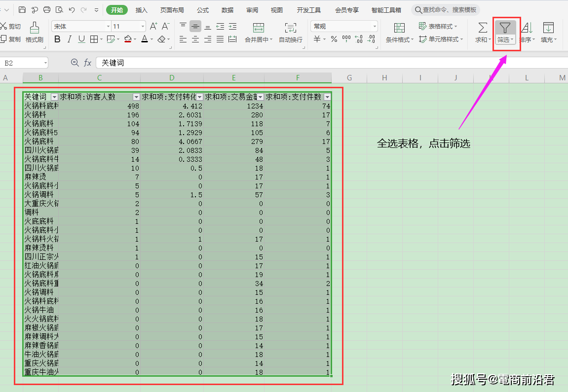Open the 会员专享 tab
The height and width of the screenshot is (392, 568).
tap(346, 10)
